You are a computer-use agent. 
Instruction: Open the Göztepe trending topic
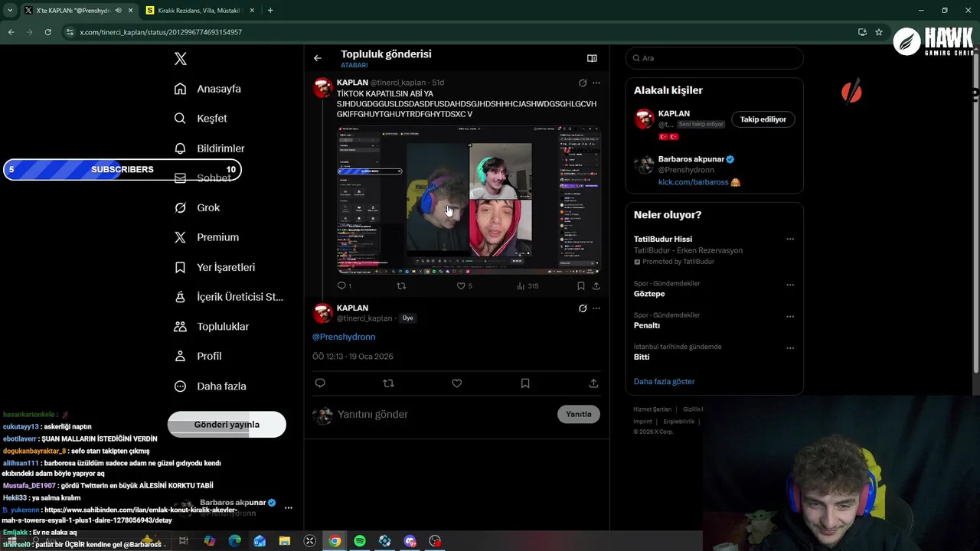pyautogui.click(x=649, y=294)
